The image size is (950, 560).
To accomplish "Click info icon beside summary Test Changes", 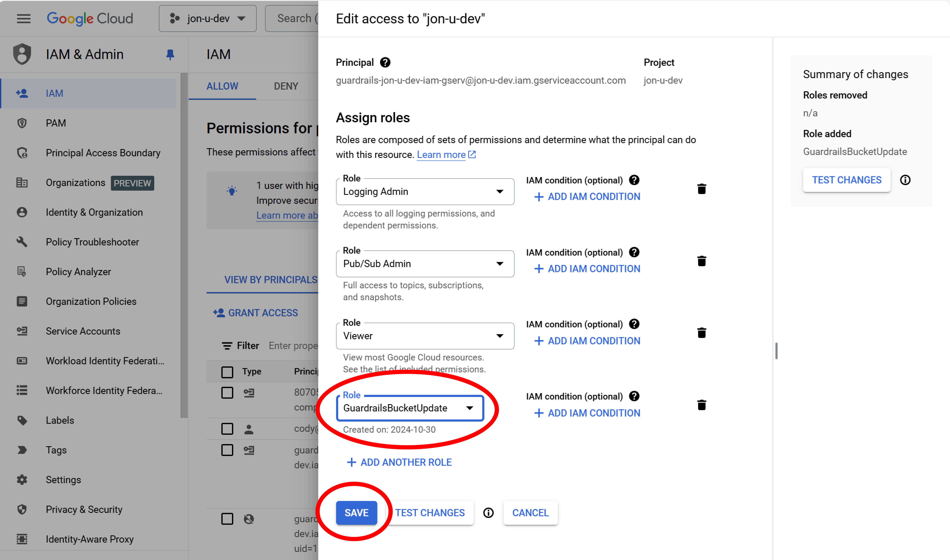I will (x=905, y=180).
